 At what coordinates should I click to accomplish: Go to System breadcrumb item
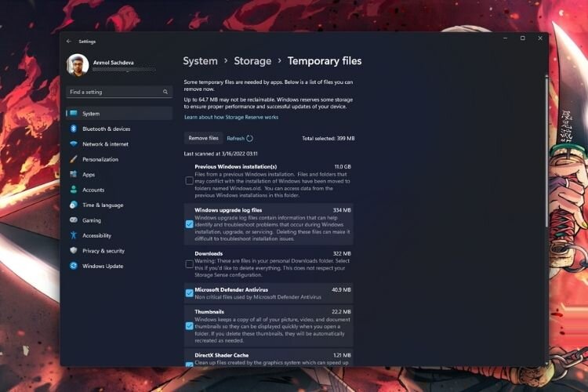pos(200,61)
